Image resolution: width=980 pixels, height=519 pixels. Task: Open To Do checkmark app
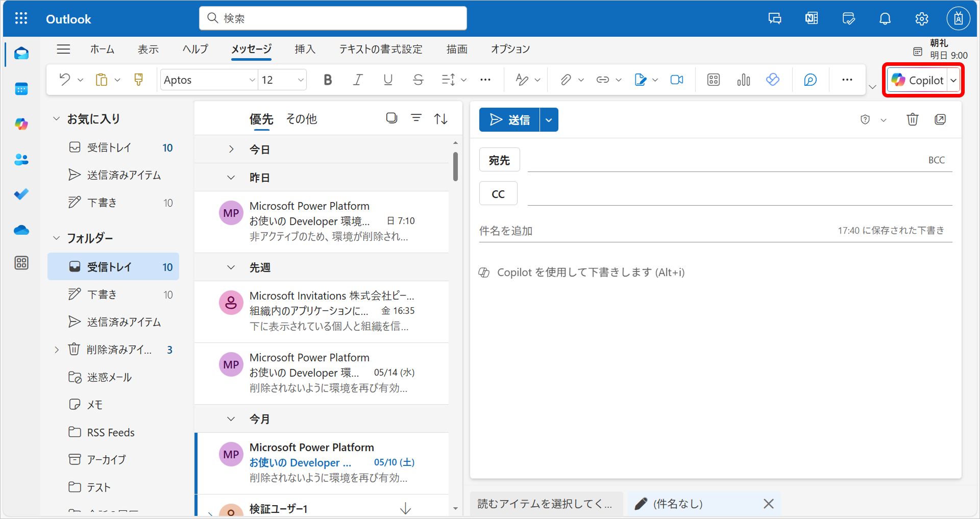(21, 194)
